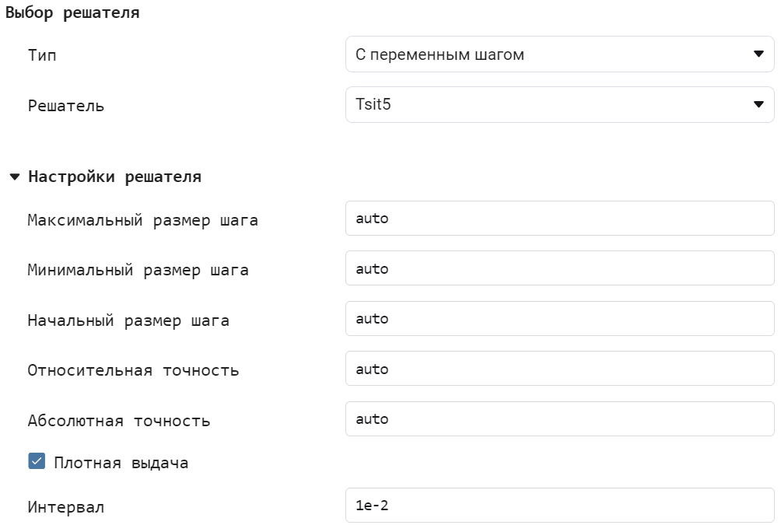Collapse the "Настройки решателя" triangle
The image size is (781, 532).
(x=15, y=177)
